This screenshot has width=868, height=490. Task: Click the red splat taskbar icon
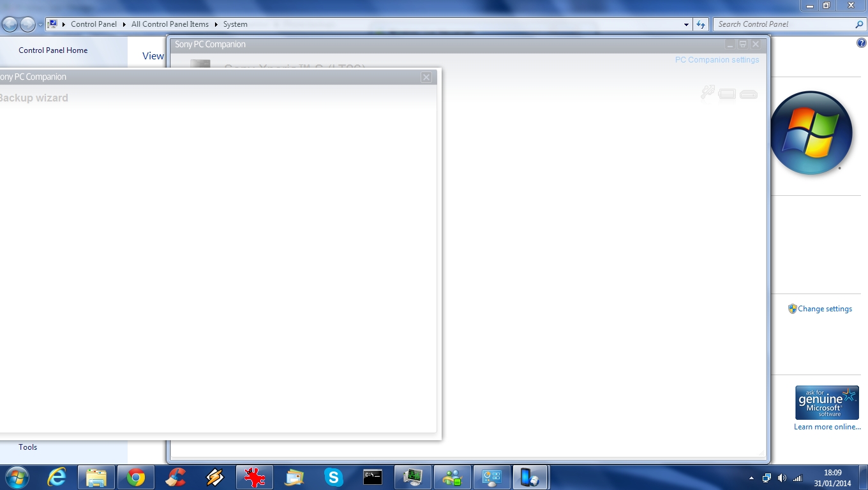255,477
